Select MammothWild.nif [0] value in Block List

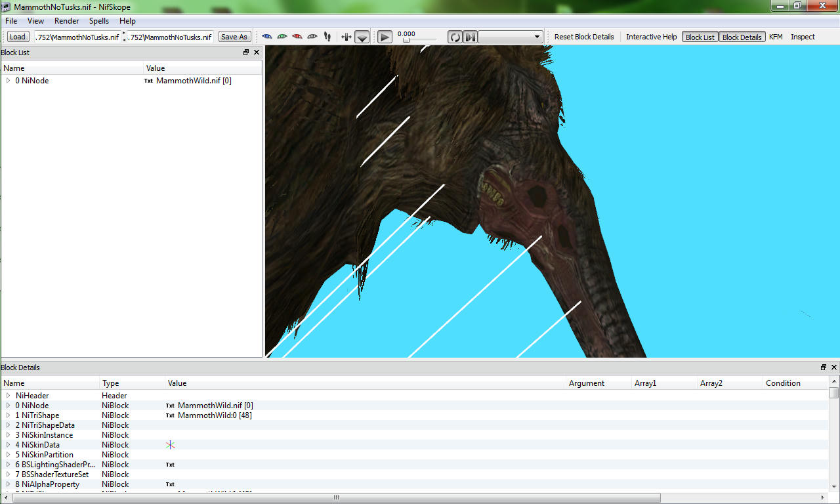click(x=194, y=81)
